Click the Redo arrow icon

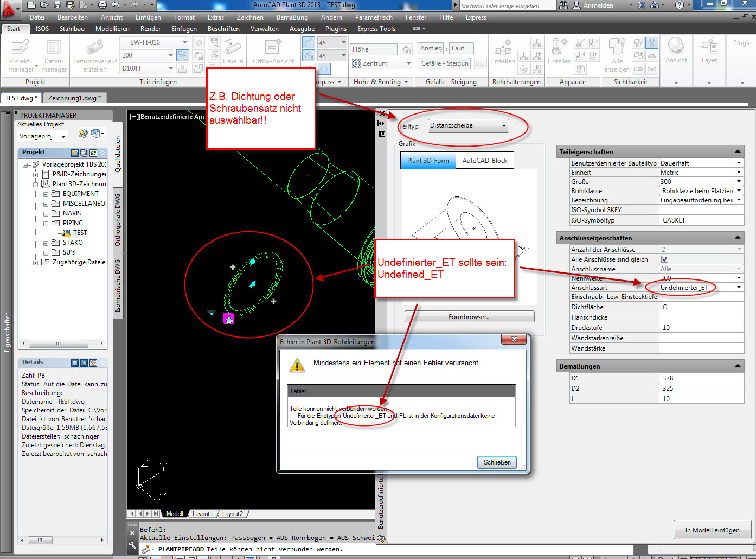(134, 5)
